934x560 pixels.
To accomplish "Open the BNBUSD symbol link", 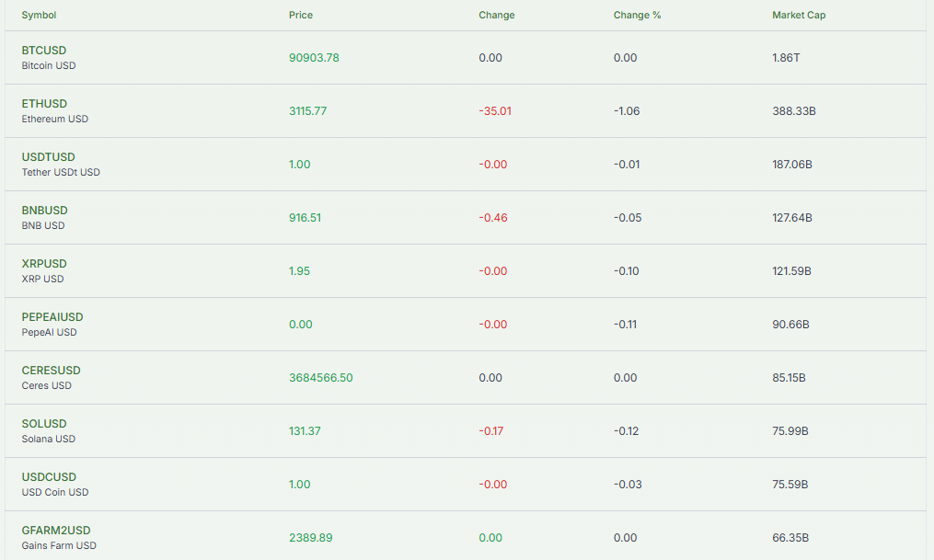I will [44, 211].
